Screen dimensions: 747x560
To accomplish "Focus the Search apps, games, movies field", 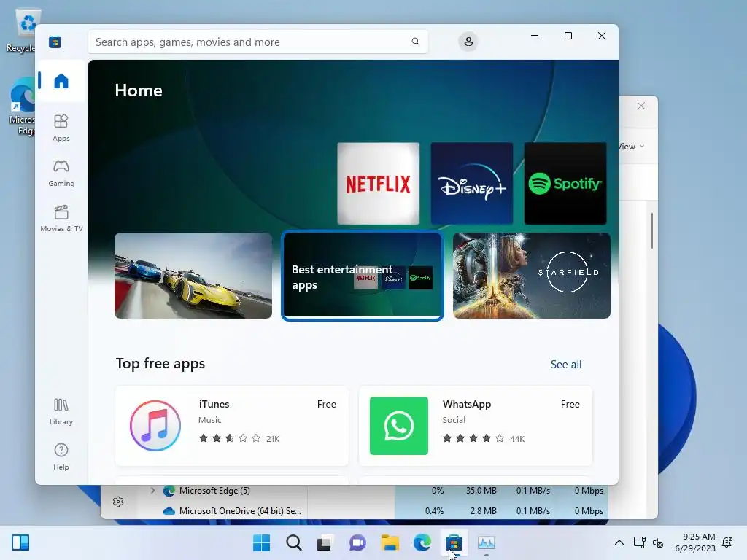I will (x=258, y=42).
